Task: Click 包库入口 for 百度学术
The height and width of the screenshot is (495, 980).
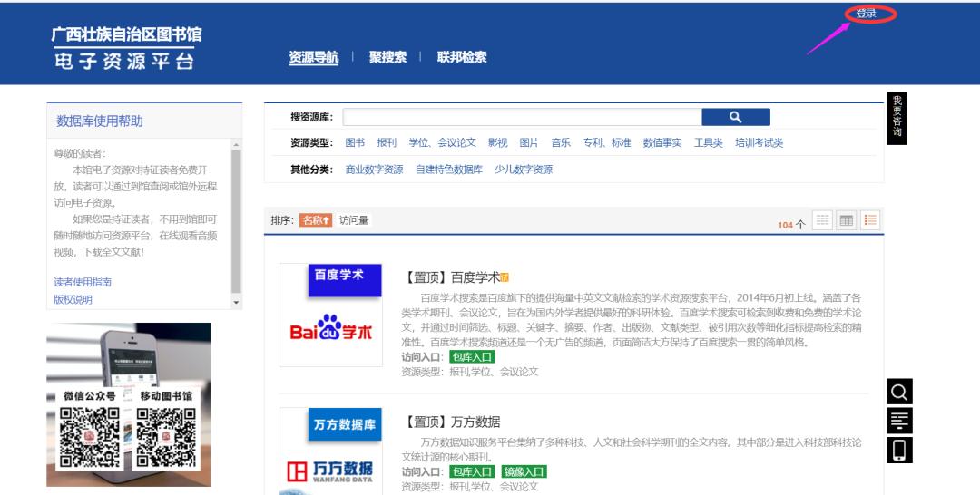Action: [x=472, y=357]
